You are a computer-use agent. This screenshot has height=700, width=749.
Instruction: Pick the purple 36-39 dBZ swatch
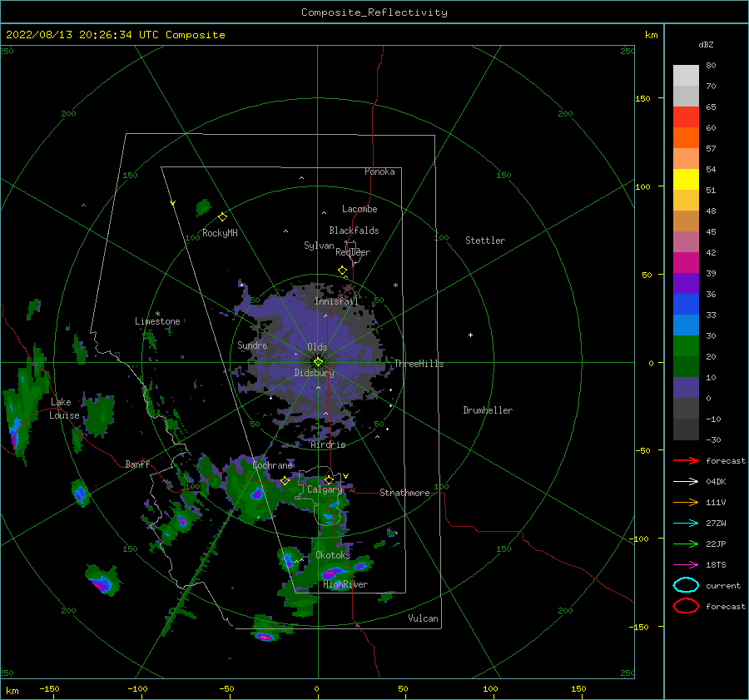686,283
